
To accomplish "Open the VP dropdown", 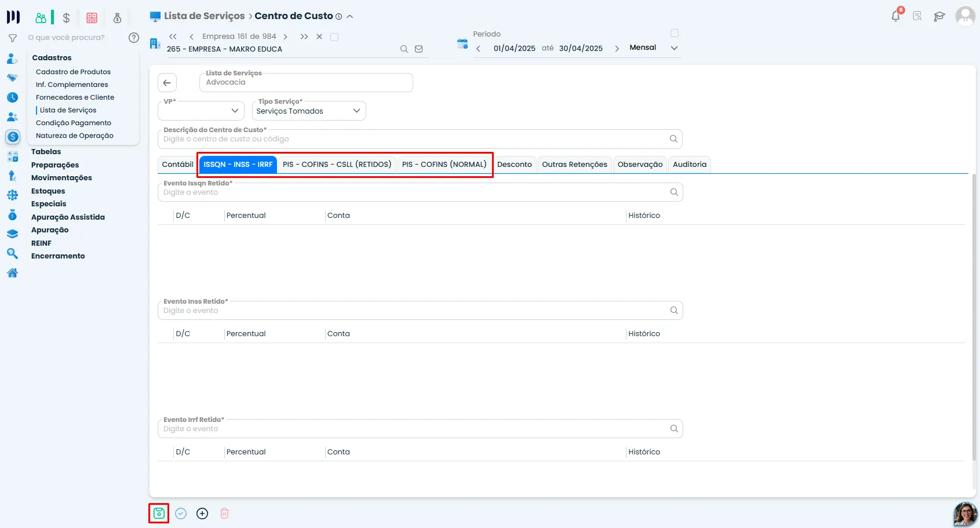I will click(201, 111).
